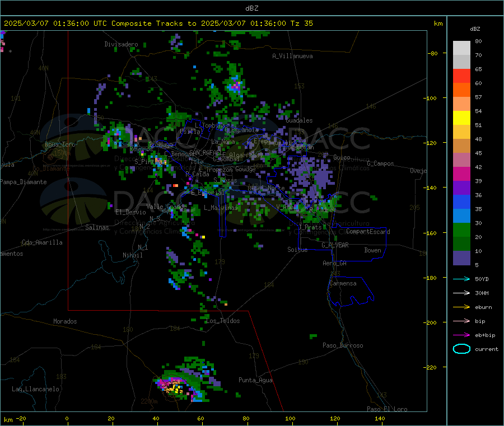Select the yellow 51-54 dBZ color band
The width and height of the screenshot is (504, 426).
click(461, 118)
